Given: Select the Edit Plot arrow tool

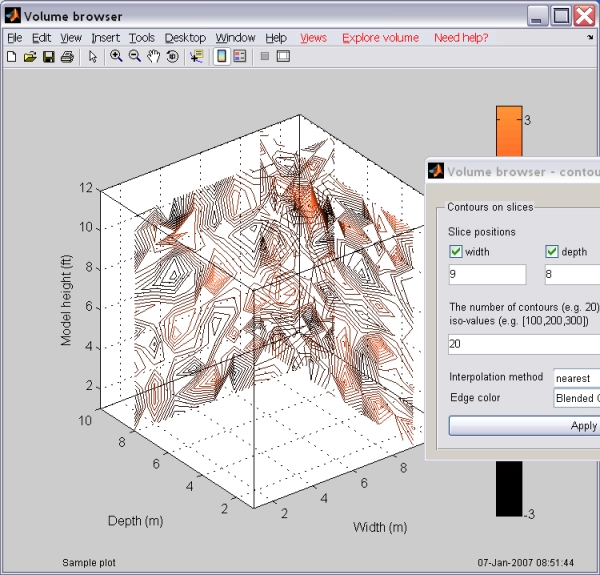Looking at the screenshot, I should [92, 57].
